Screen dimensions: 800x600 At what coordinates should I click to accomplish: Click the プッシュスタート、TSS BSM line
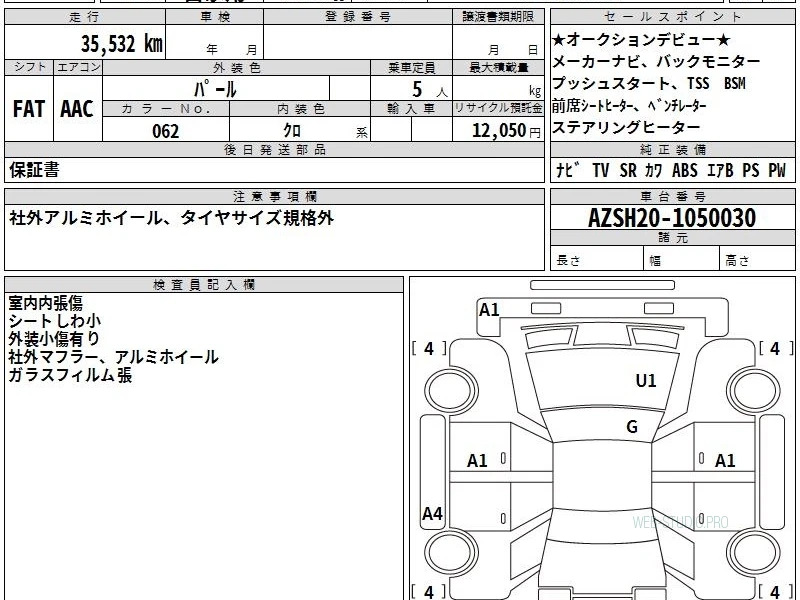648,83
